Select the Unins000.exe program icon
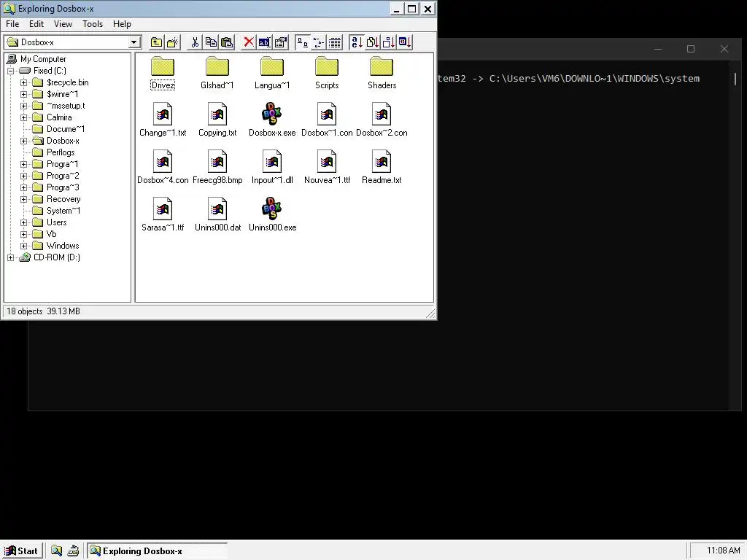 272,215
